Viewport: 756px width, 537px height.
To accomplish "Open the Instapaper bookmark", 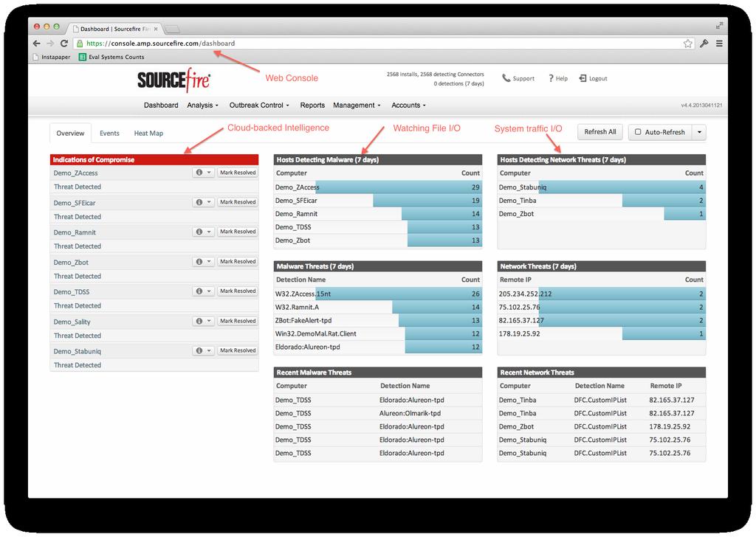I will pos(52,57).
